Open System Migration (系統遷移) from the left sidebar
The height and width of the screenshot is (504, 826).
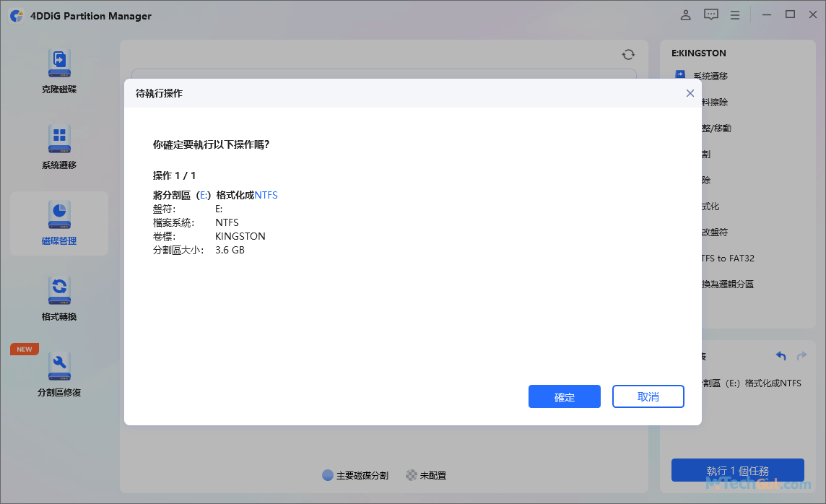tap(59, 147)
